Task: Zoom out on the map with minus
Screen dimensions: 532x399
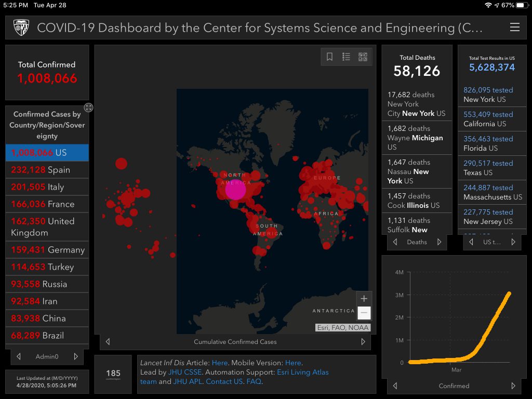Action: [364, 313]
